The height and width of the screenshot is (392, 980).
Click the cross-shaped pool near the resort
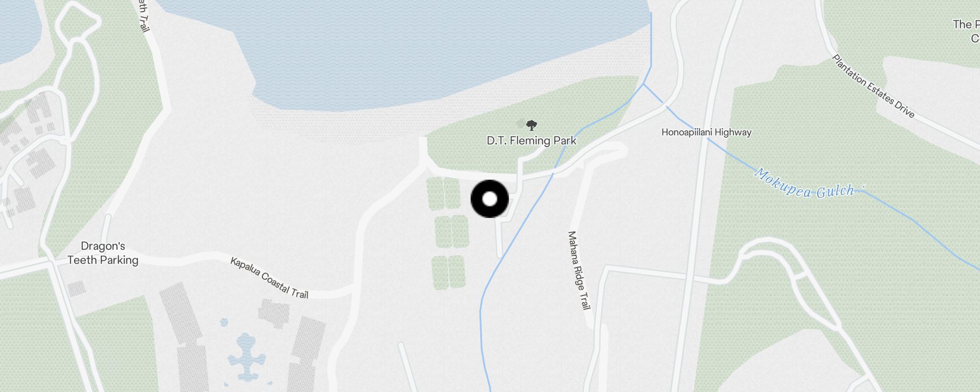(x=246, y=357)
